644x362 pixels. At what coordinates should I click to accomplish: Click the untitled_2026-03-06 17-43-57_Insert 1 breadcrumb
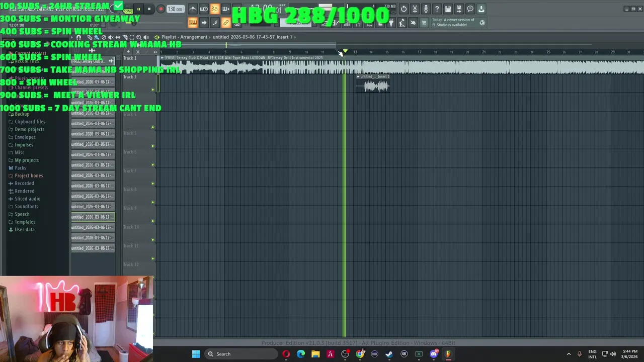click(x=252, y=37)
